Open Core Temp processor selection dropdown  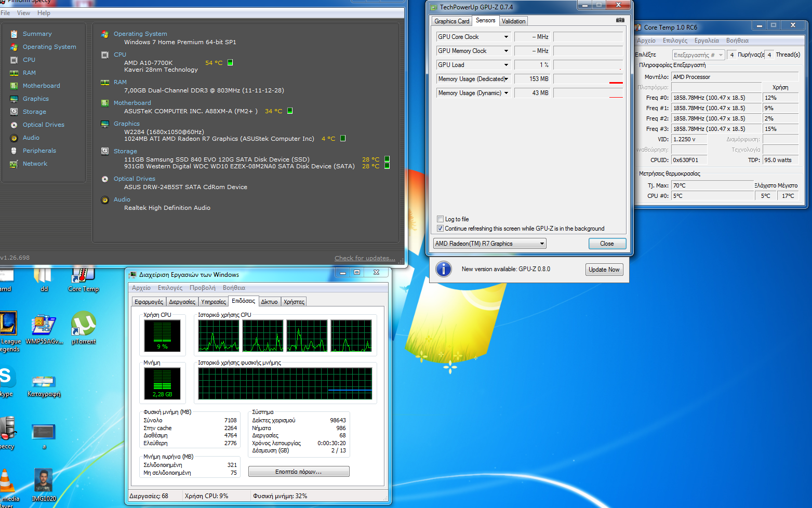coord(698,55)
